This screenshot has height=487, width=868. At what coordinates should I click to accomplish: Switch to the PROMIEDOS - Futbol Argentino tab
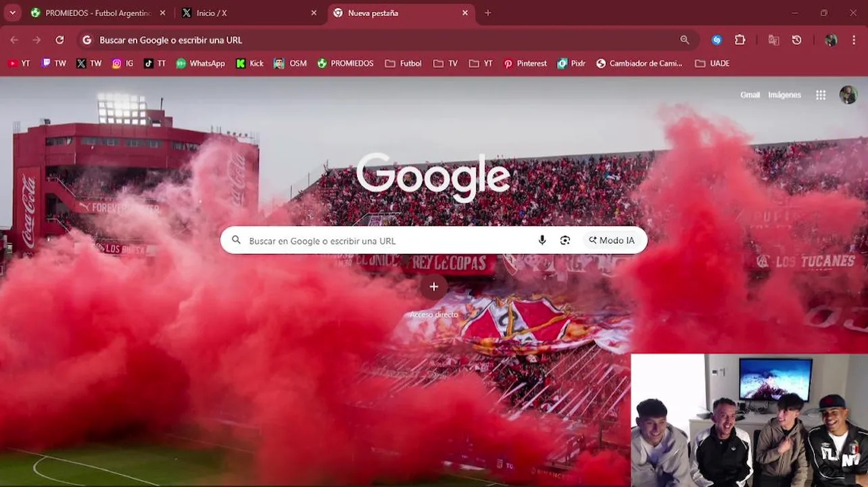click(x=98, y=13)
